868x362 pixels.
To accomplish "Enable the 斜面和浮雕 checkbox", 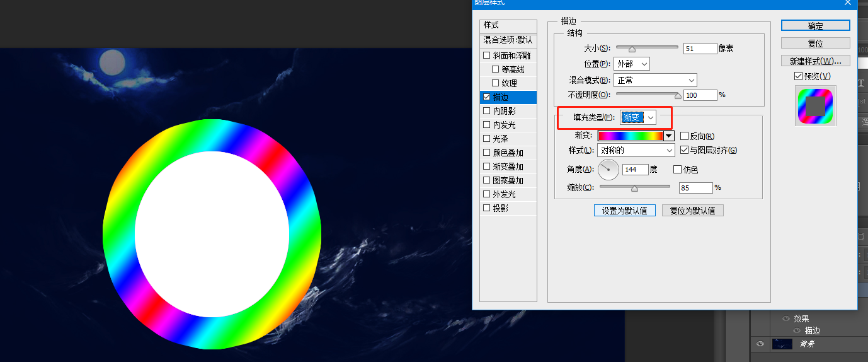I will click(x=486, y=55).
